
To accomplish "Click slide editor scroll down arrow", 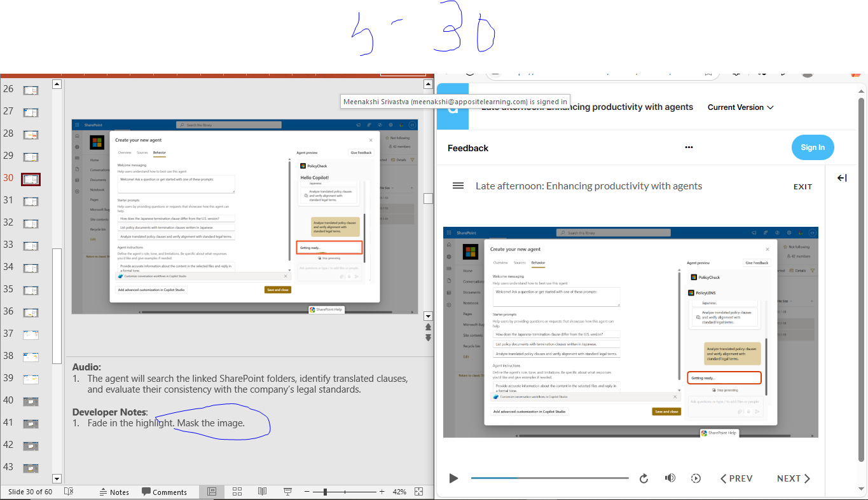I will click(428, 316).
